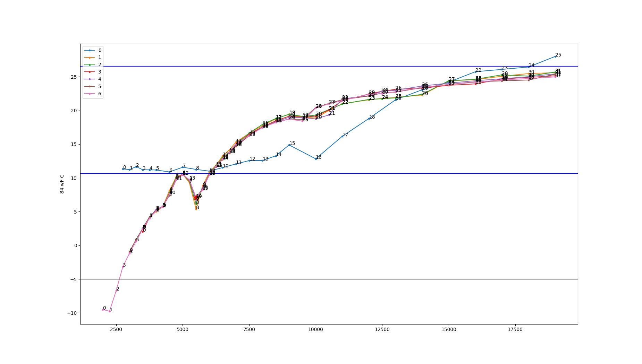Viewport: 642px width, 364px height.
Task: Click the pink line sample for legend entry 6
Action: 90,94
